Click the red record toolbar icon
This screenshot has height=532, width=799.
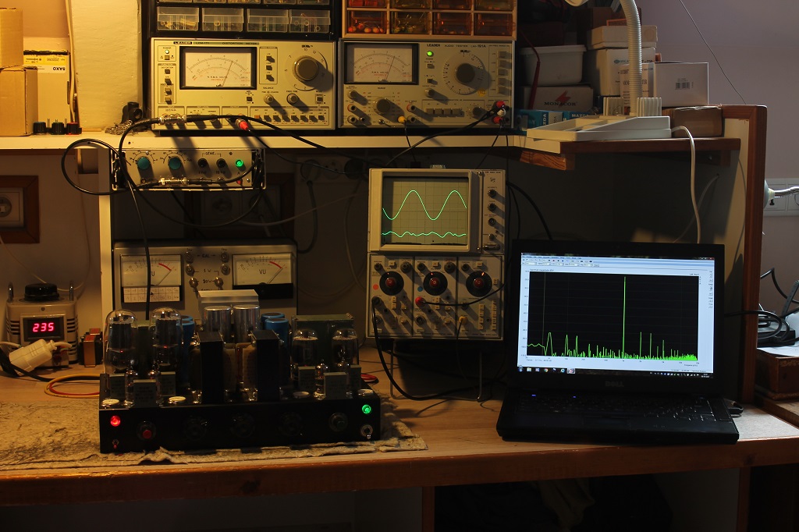[x=553, y=261]
